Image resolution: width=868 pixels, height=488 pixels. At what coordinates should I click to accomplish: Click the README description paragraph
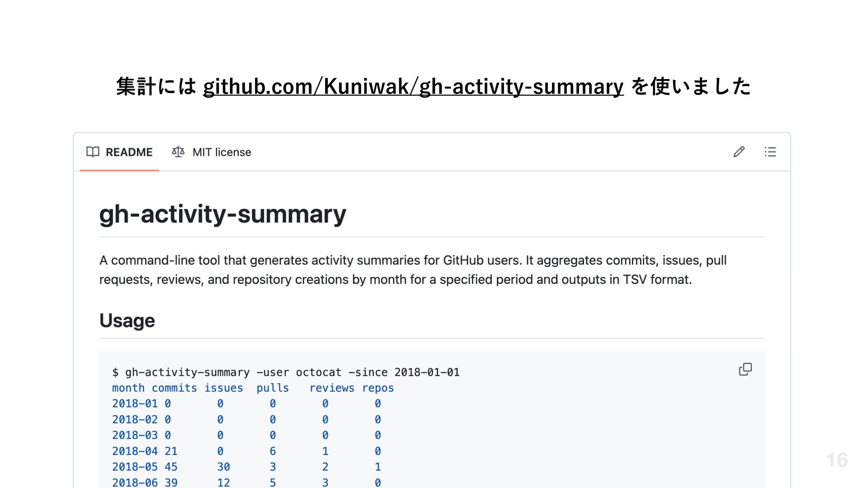coord(413,270)
